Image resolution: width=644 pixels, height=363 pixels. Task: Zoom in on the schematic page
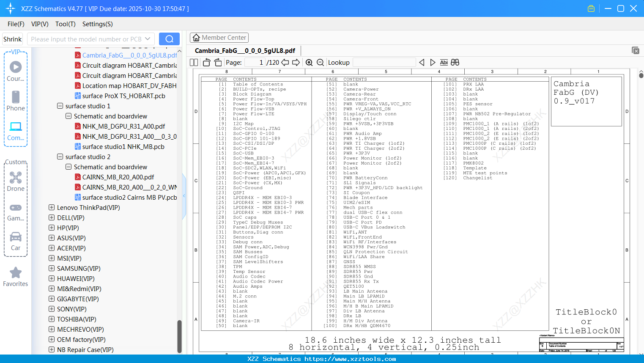point(309,62)
